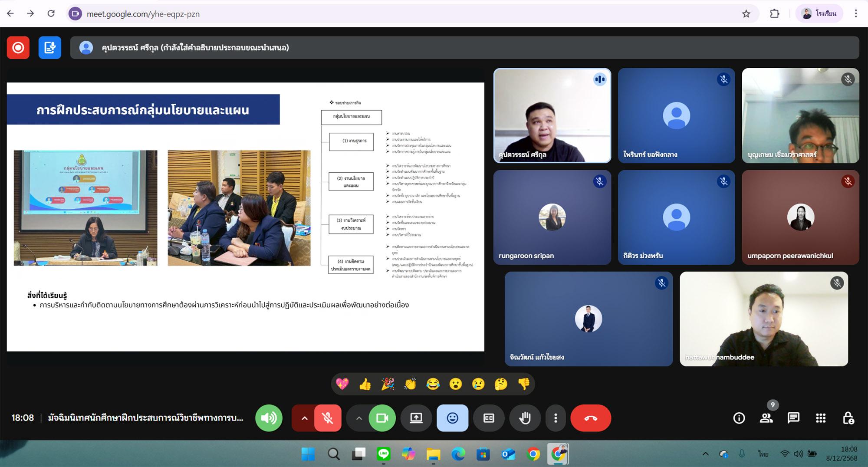Viewport: 868px width, 467px height.
Task: Toggle the emoji reactions bar button
Action: [x=452, y=418]
